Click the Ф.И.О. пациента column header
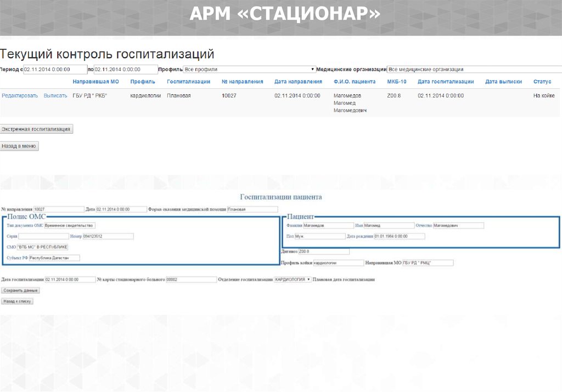 354,82
